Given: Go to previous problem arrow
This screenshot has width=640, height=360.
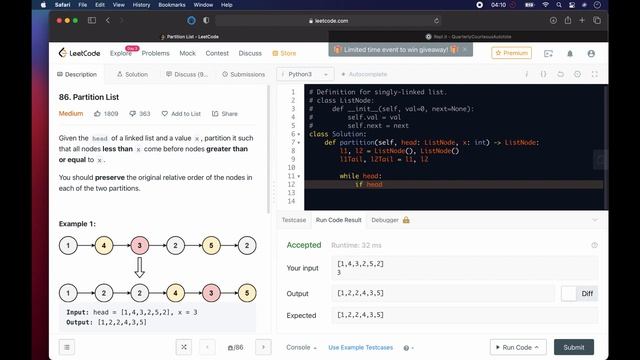Looking at the screenshot, I should tap(207, 347).
